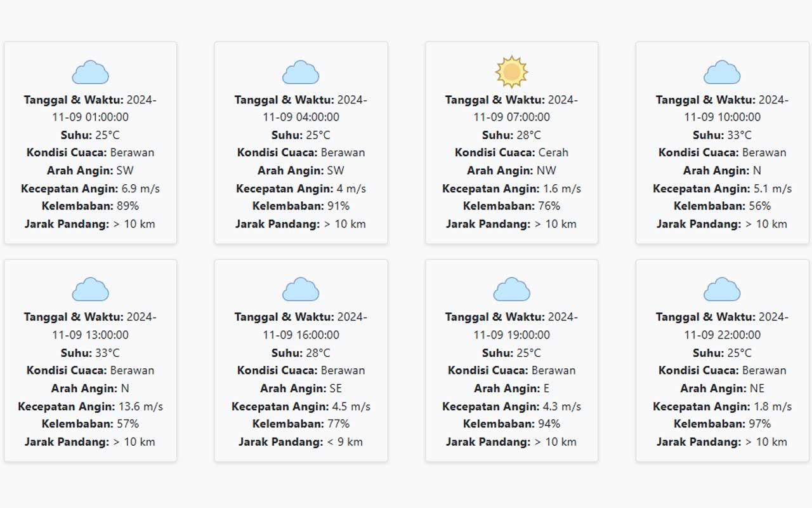Click the date text ending in 16:00:00
This screenshot has height=508, width=812.
coord(301,326)
